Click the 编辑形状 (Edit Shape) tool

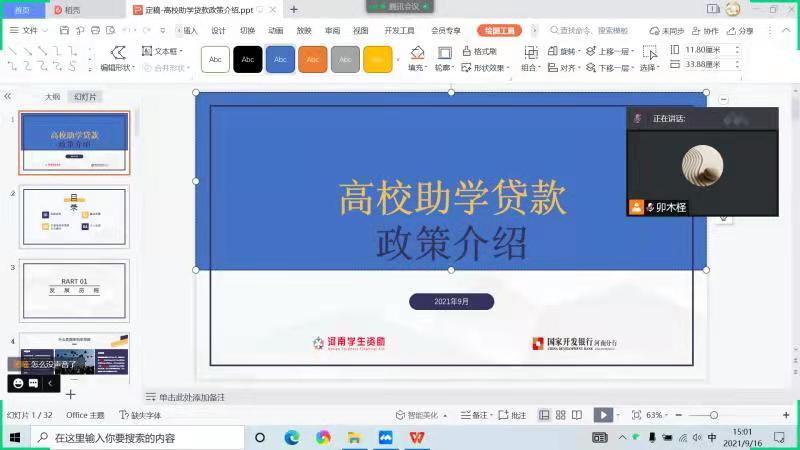(x=118, y=59)
